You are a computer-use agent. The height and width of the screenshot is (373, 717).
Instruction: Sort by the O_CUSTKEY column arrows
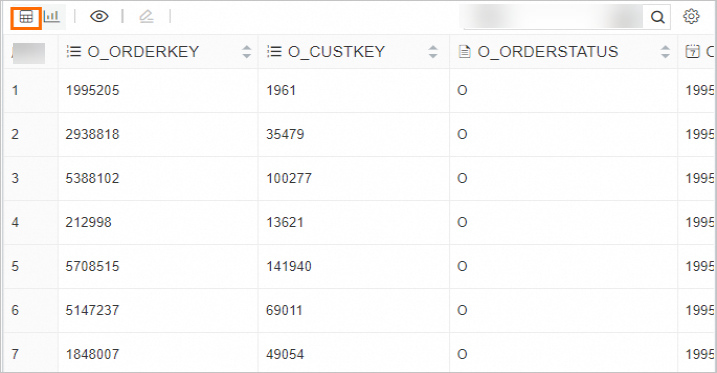coord(433,52)
